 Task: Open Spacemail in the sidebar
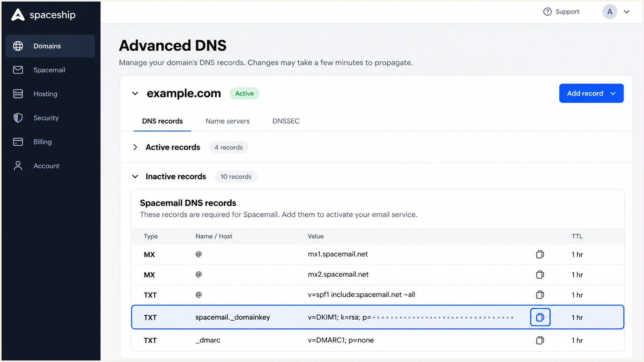[50, 70]
